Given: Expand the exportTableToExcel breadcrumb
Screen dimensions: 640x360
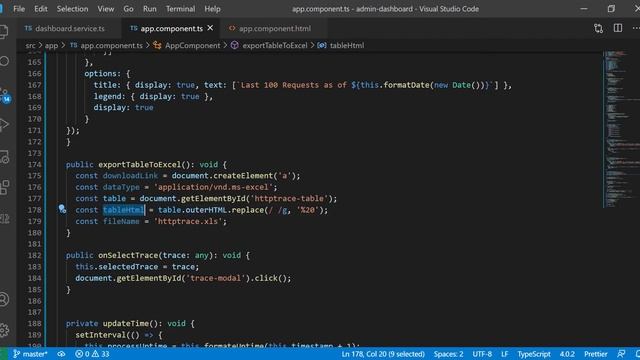Looking at the screenshot, I should 269,45.
